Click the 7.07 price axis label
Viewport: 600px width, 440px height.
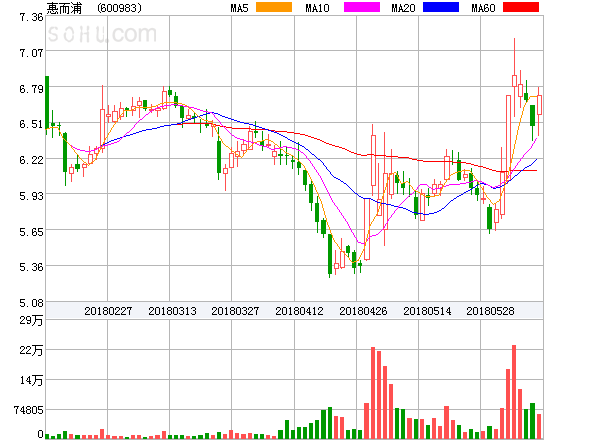click(31, 53)
